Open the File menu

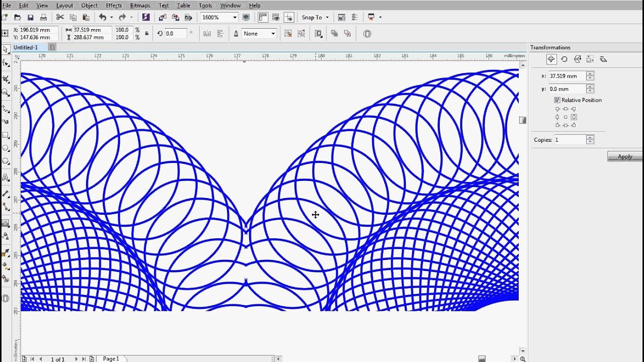tap(7, 6)
